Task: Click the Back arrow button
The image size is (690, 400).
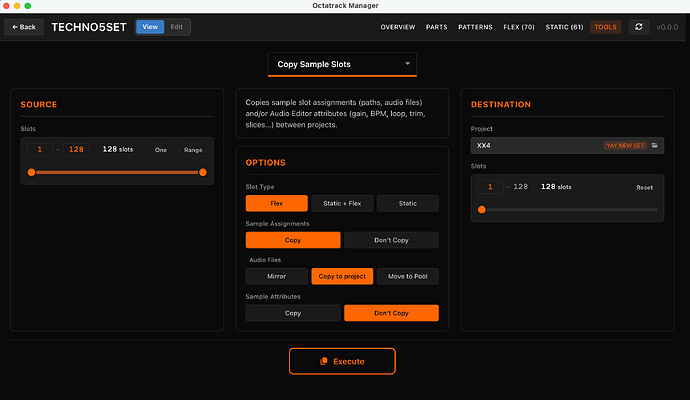Action: (24, 27)
